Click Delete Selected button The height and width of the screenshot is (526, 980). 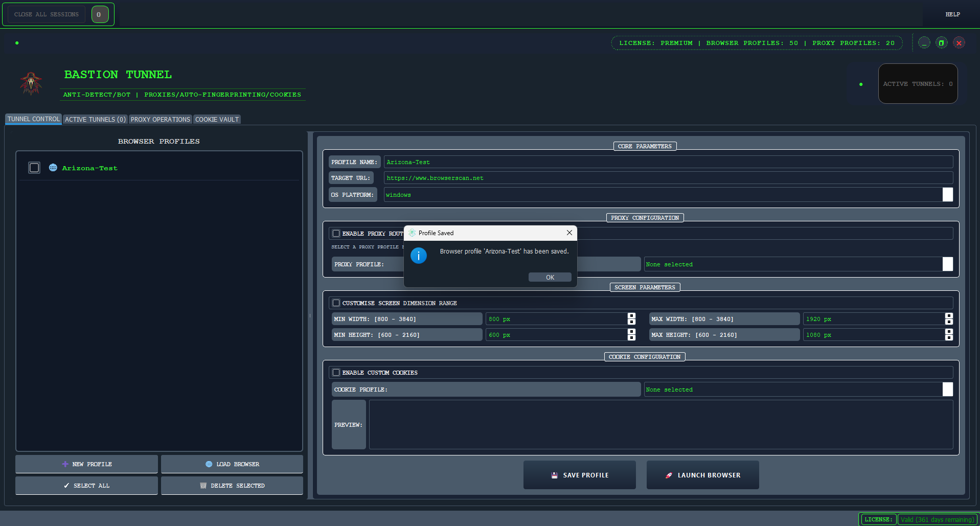pyautogui.click(x=232, y=486)
